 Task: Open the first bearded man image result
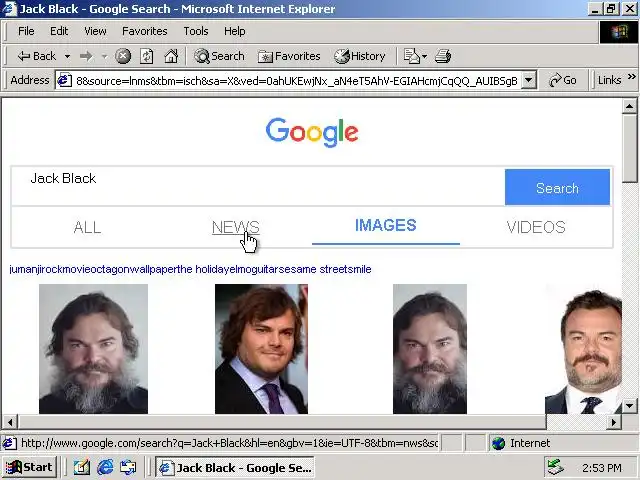pyautogui.click(x=93, y=349)
